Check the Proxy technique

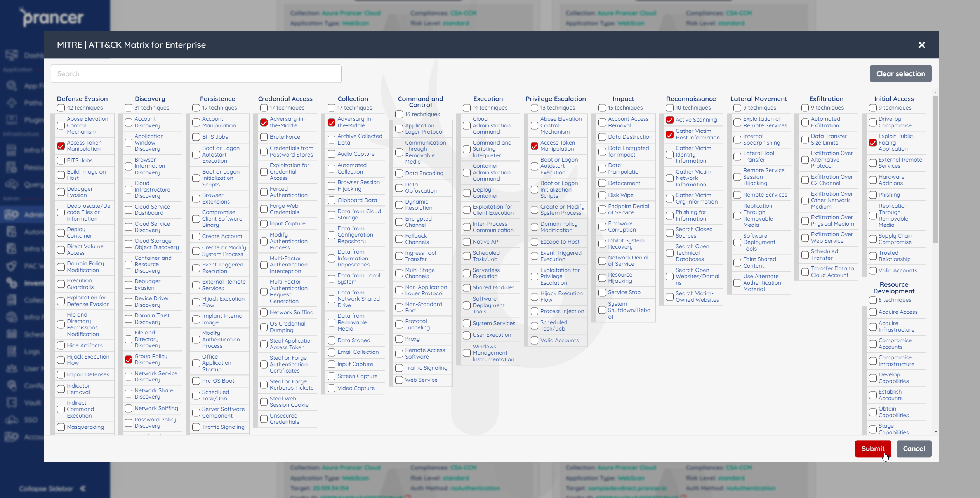pyautogui.click(x=399, y=339)
